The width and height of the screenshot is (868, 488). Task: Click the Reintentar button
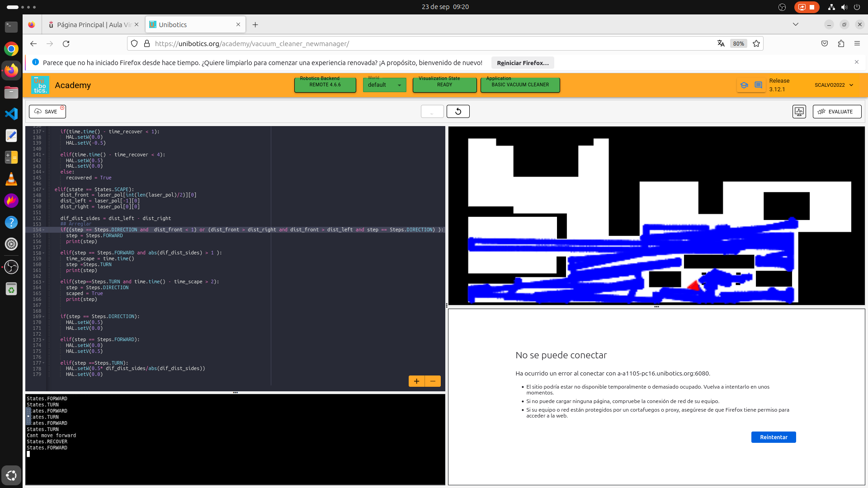(773, 437)
